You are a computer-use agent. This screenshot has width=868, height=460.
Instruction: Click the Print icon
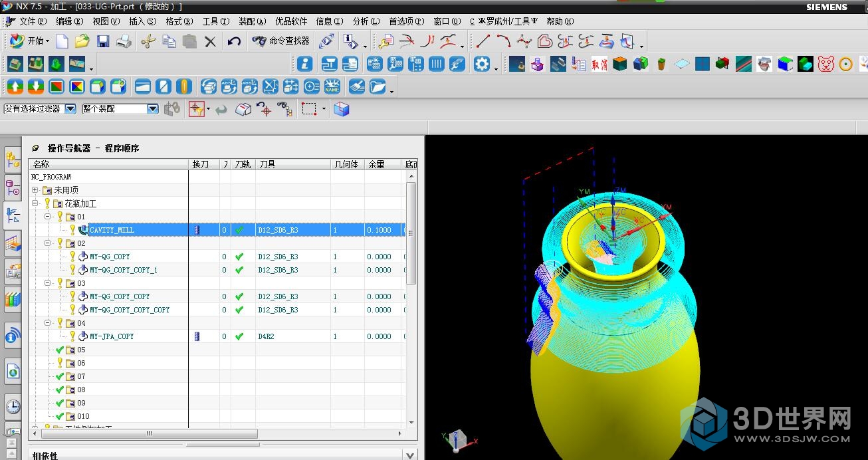pyautogui.click(x=124, y=41)
